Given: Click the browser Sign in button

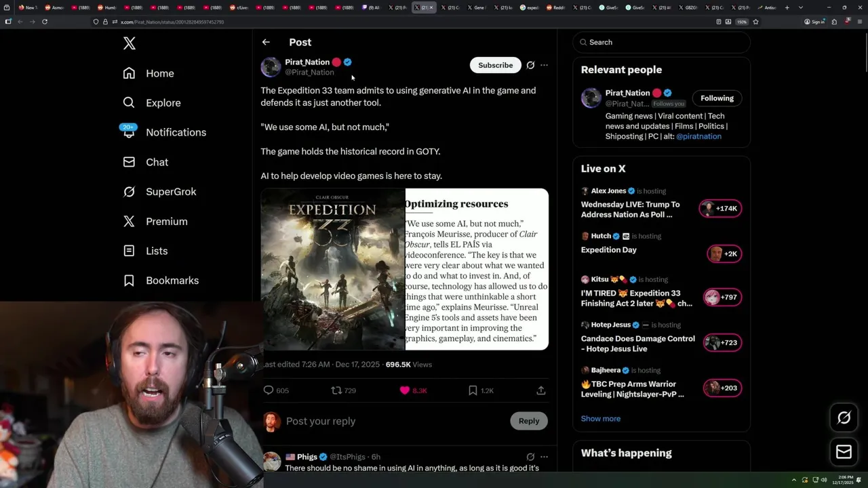Looking at the screenshot, I should click(814, 22).
